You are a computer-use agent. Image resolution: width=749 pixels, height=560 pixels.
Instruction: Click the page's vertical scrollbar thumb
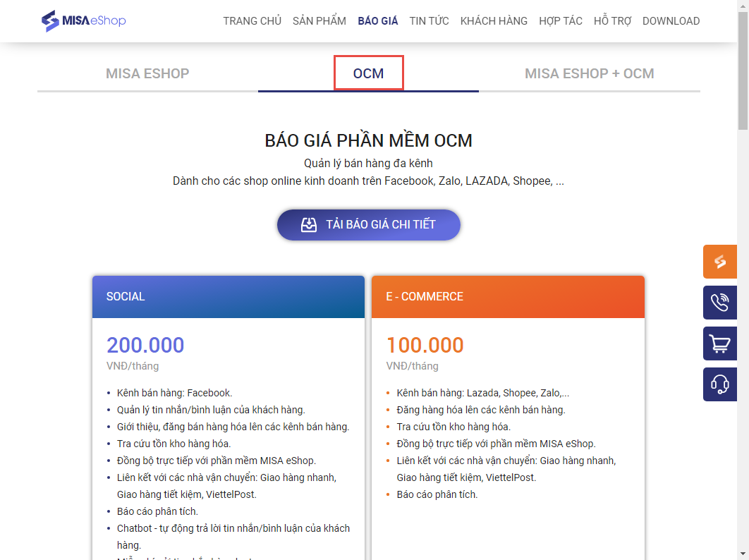tap(743, 72)
